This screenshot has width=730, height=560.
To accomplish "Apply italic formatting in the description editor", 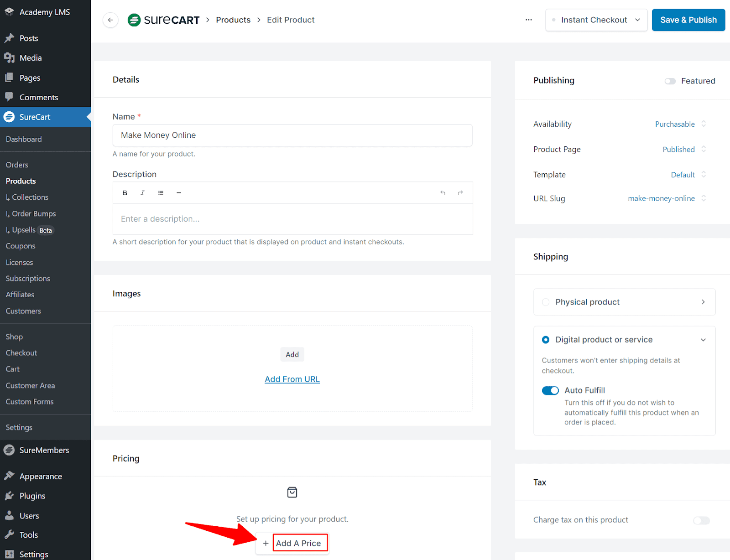I will (142, 193).
